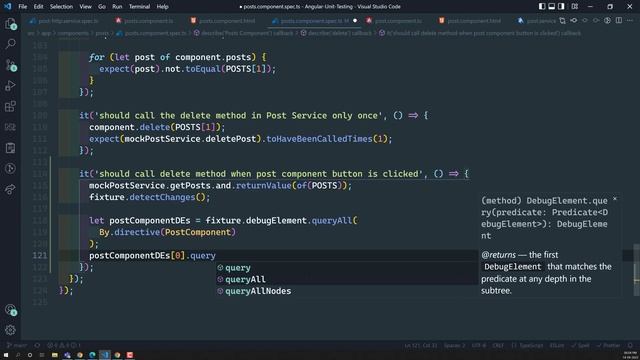Click the Synchronize Changes status bar icon
640x360 pixels.
(x=37, y=345)
